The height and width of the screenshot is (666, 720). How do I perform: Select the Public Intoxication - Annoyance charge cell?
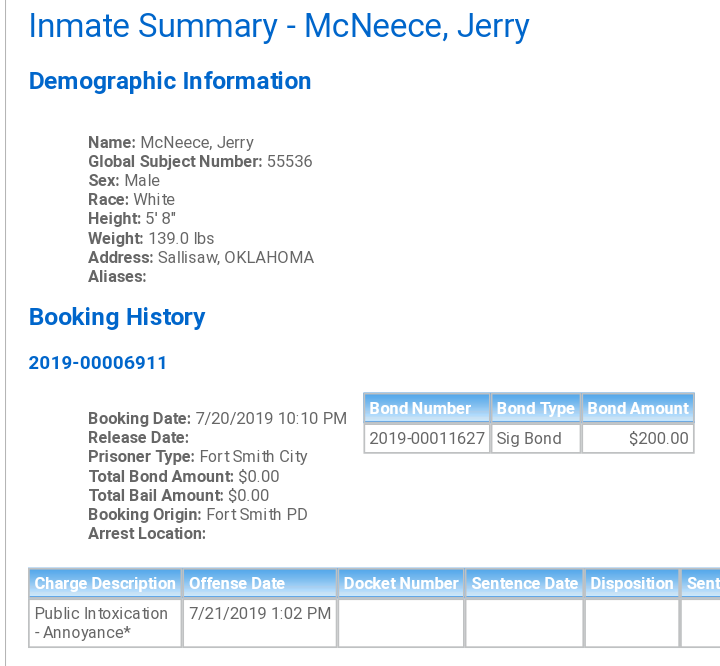click(105, 623)
